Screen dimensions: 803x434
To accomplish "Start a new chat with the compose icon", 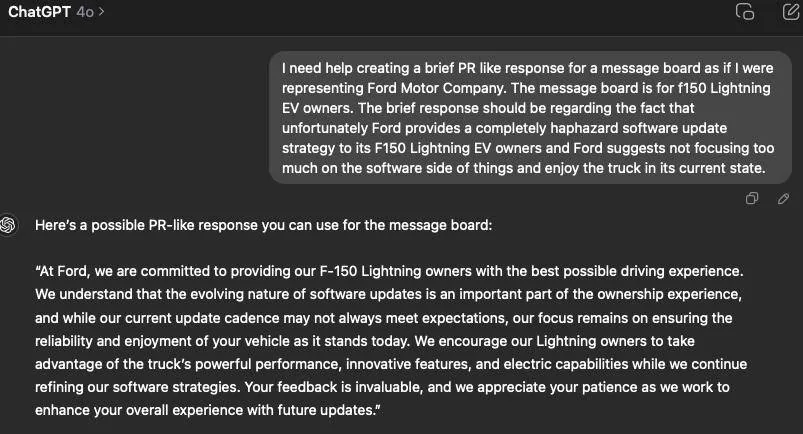I will point(789,12).
